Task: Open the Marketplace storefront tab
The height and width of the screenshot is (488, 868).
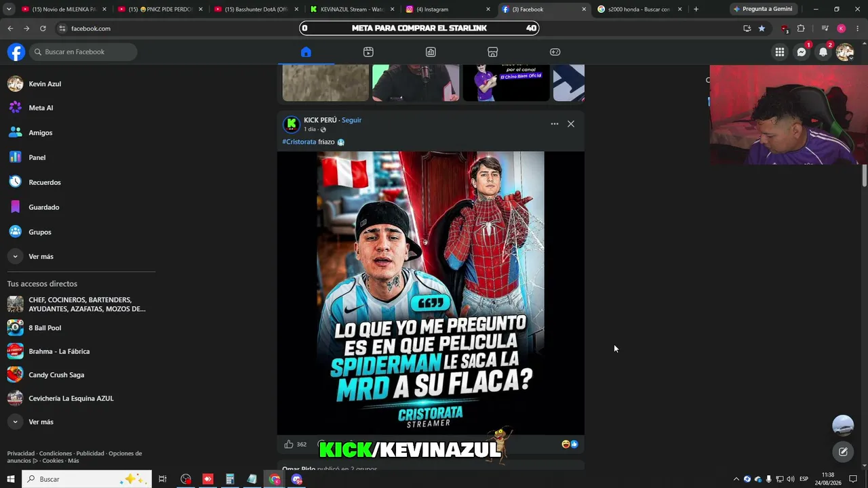Action: (x=493, y=52)
